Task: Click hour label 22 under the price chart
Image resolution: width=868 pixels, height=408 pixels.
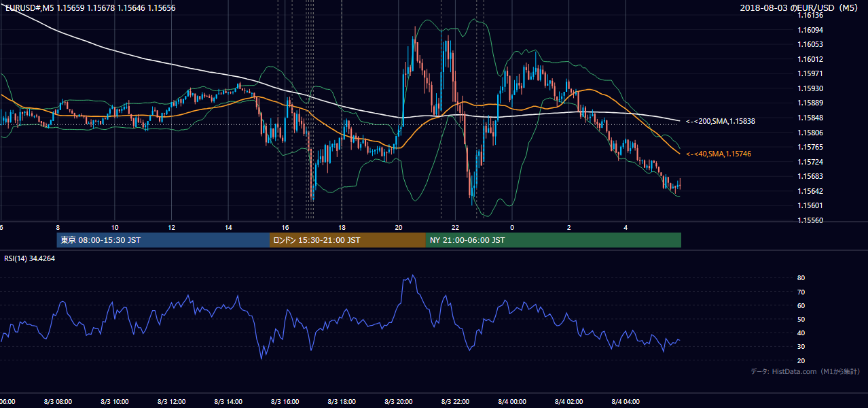Action: (455, 227)
